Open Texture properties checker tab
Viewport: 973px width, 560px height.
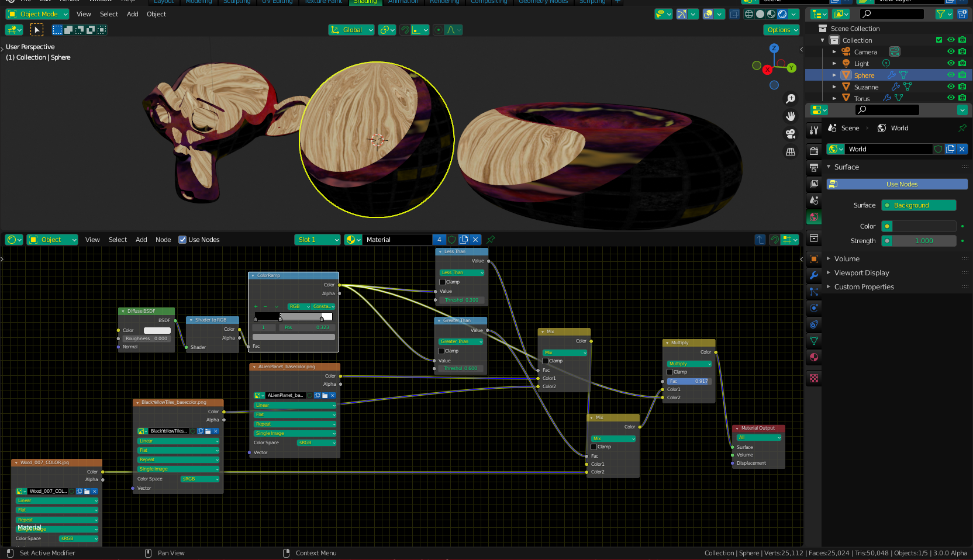tap(814, 378)
